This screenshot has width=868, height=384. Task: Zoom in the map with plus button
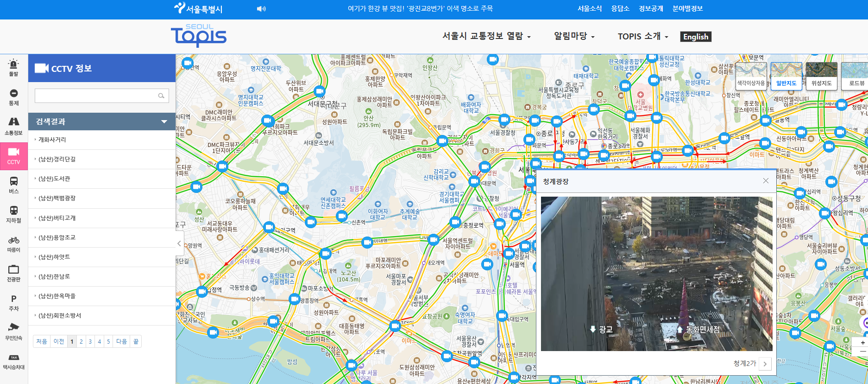[862, 342]
